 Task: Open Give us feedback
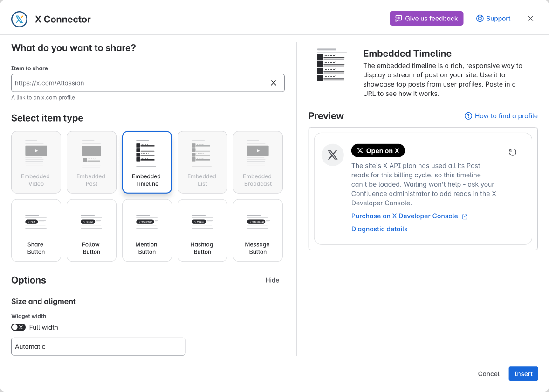426,19
